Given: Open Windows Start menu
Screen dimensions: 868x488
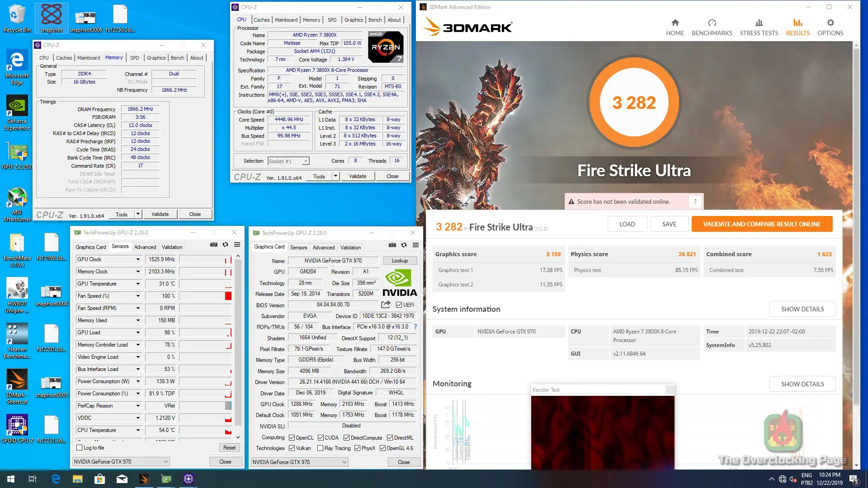Looking at the screenshot, I should pos(11,479).
